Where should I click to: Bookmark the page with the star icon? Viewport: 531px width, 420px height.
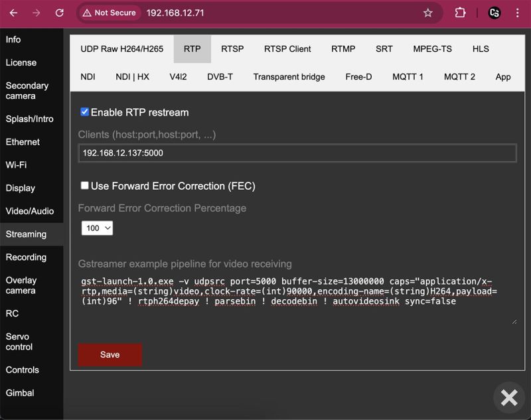click(x=427, y=13)
